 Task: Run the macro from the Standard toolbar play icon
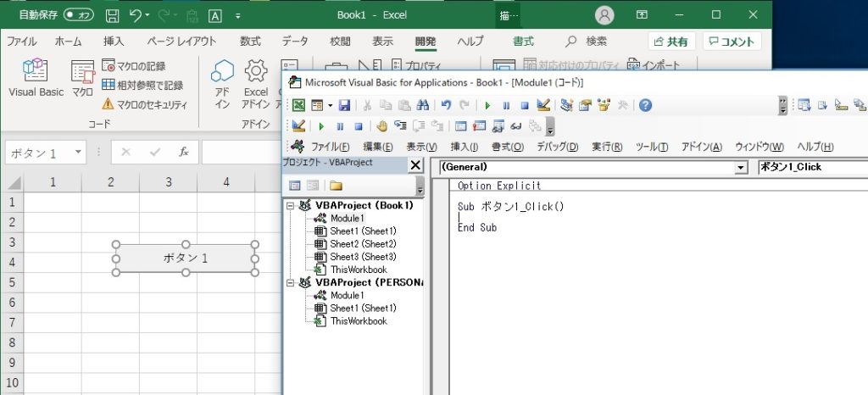pos(487,106)
